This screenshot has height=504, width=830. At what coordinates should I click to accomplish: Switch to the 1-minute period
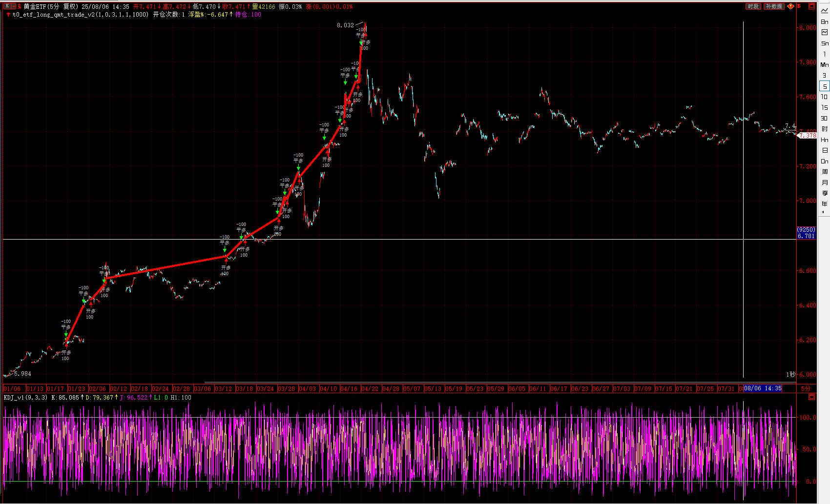tap(825, 54)
